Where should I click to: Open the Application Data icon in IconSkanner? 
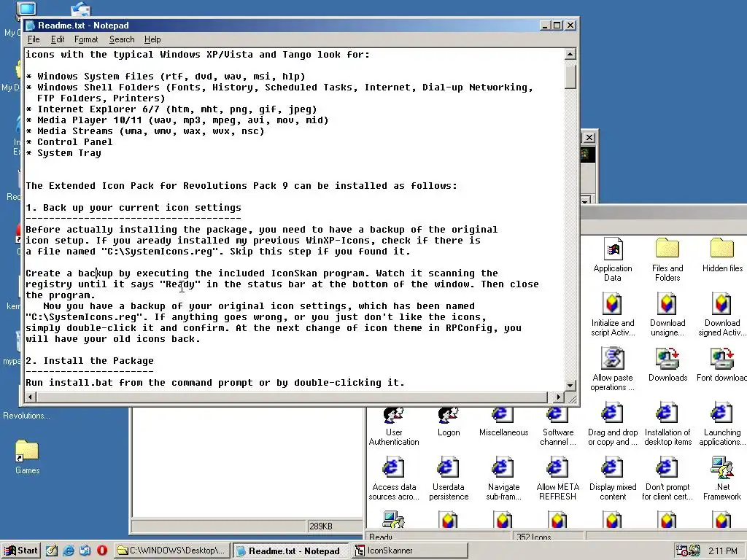click(x=613, y=249)
